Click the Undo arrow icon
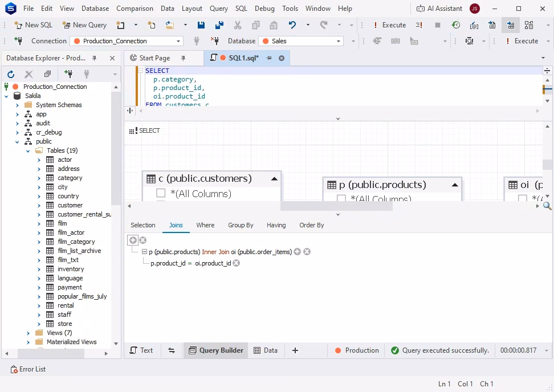The height and width of the screenshot is (392, 554). click(292, 25)
